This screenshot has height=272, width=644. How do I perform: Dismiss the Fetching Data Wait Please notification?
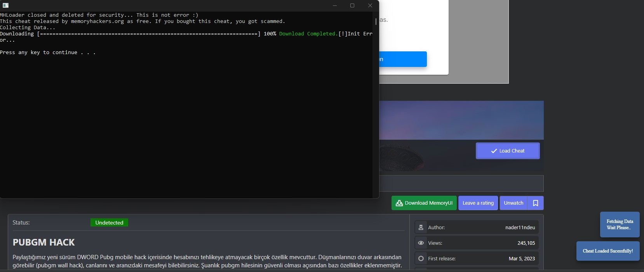620,225
